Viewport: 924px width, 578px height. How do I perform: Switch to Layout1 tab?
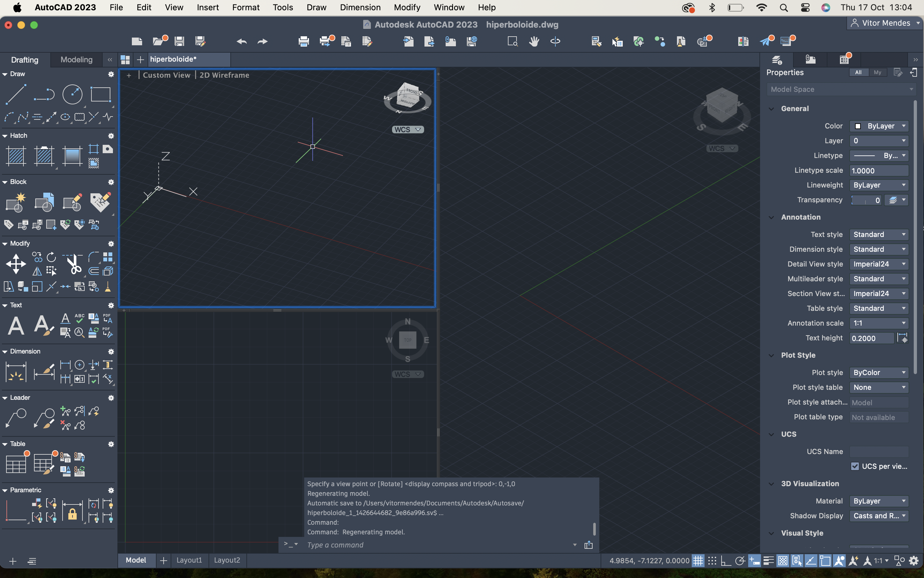coord(189,560)
